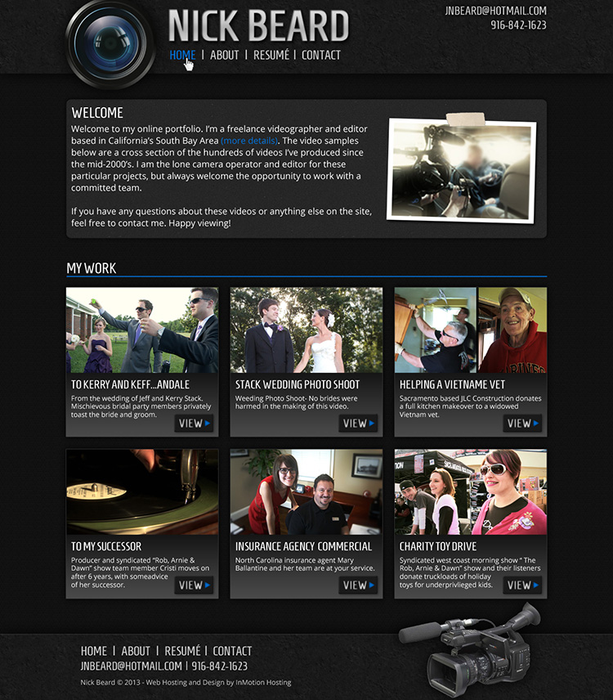The height and width of the screenshot is (700, 613).
Task: Open the turntable record video thumbnail
Action: click(x=142, y=491)
